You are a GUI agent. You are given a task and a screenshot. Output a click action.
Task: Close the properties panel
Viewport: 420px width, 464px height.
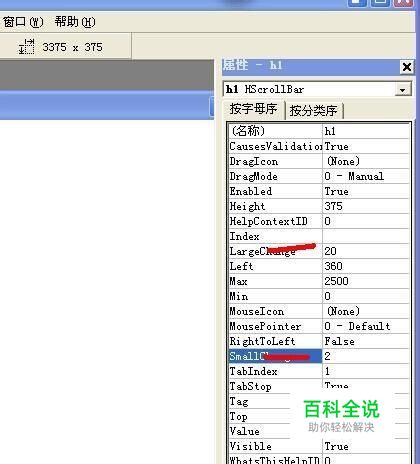pos(407,67)
